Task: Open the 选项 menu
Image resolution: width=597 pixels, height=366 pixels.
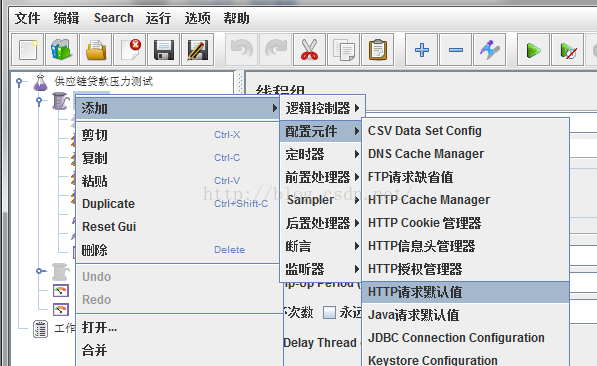Action: click(198, 18)
